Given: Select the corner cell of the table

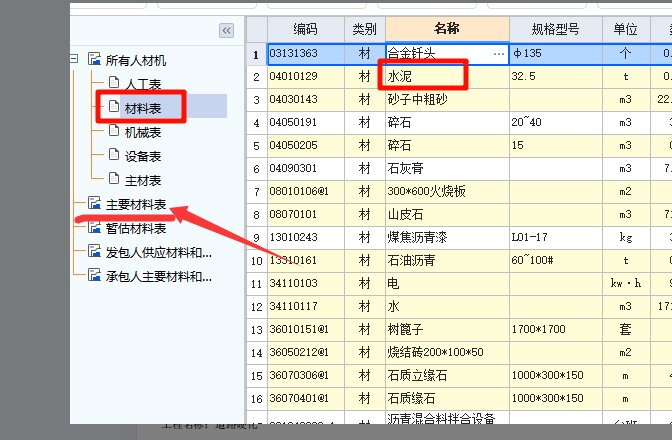Looking at the screenshot, I should (x=257, y=29).
